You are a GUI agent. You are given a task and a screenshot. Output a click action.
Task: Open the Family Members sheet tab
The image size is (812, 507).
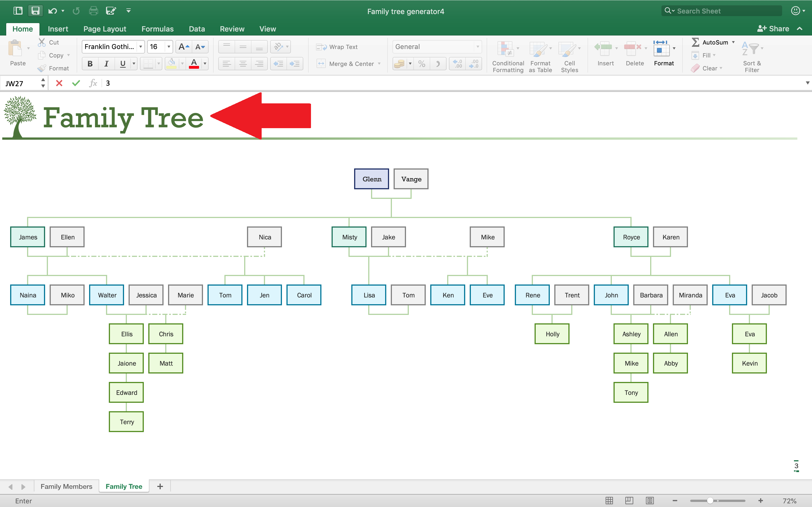click(67, 486)
